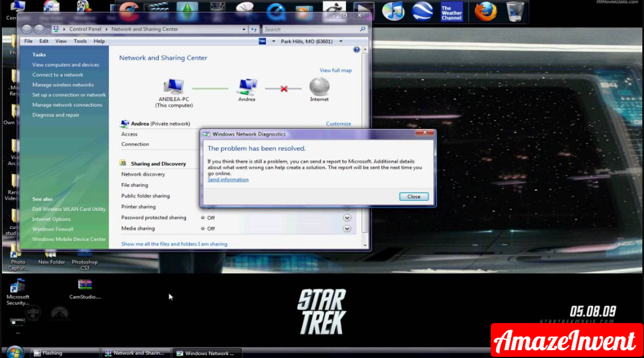The height and width of the screenshot is (358, 644).
Task: Open the dropdown next to the TWC icon
Action: [273, 42]
